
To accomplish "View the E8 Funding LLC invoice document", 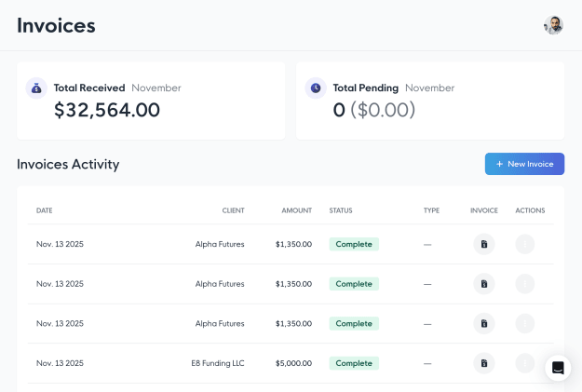I will pos(484,363).
